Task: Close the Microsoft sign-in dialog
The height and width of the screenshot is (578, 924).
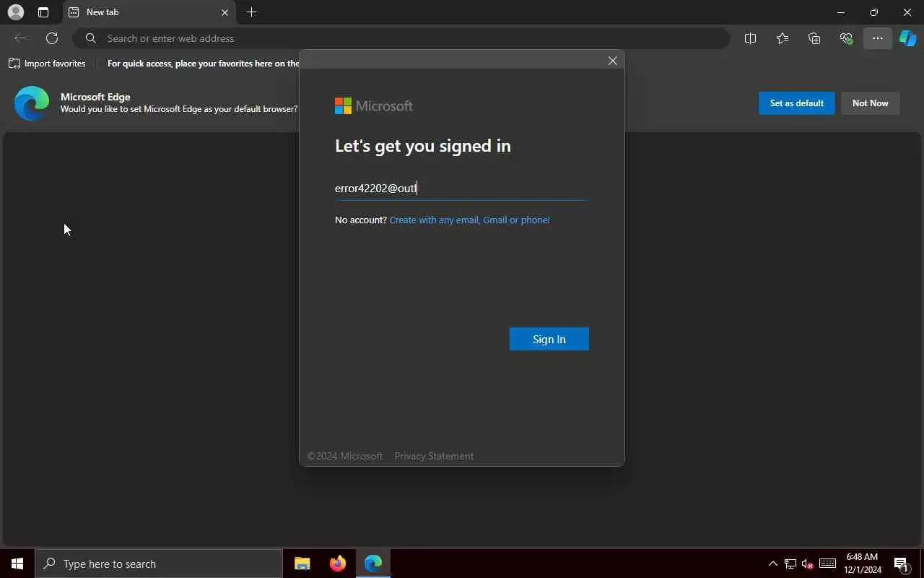Action: [x=612, y=61]
